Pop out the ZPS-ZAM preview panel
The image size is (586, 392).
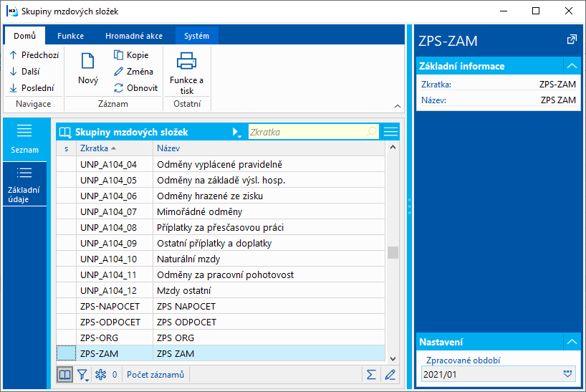coord(572,39)
